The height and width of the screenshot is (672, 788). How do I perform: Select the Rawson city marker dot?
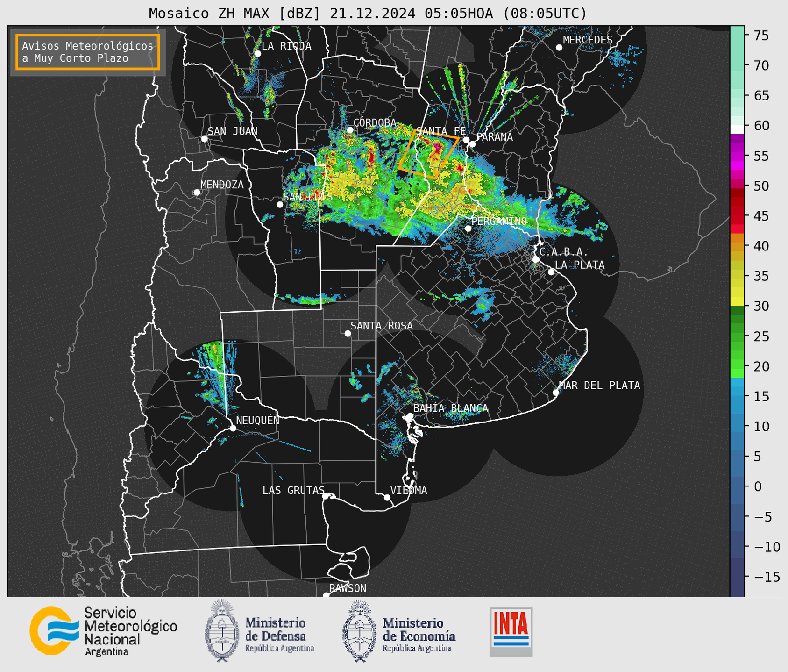(x=326, y=595)
